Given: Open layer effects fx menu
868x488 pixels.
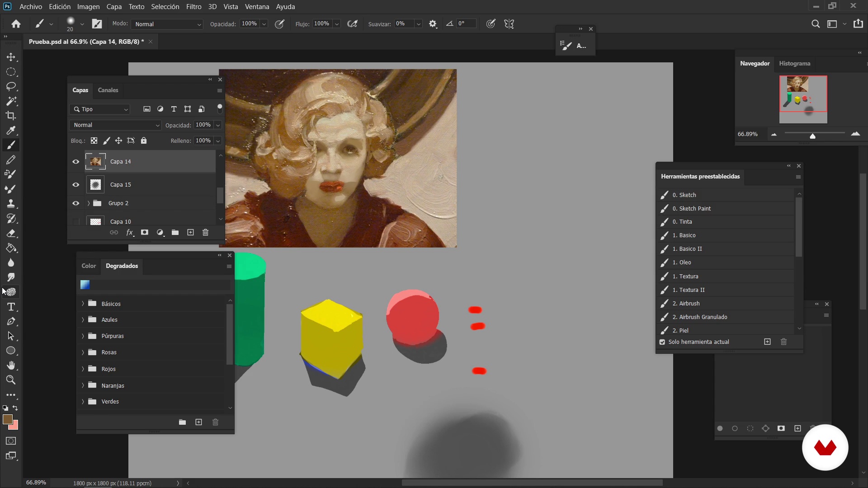Looking at the screenshot, I should tap(130, 232).
